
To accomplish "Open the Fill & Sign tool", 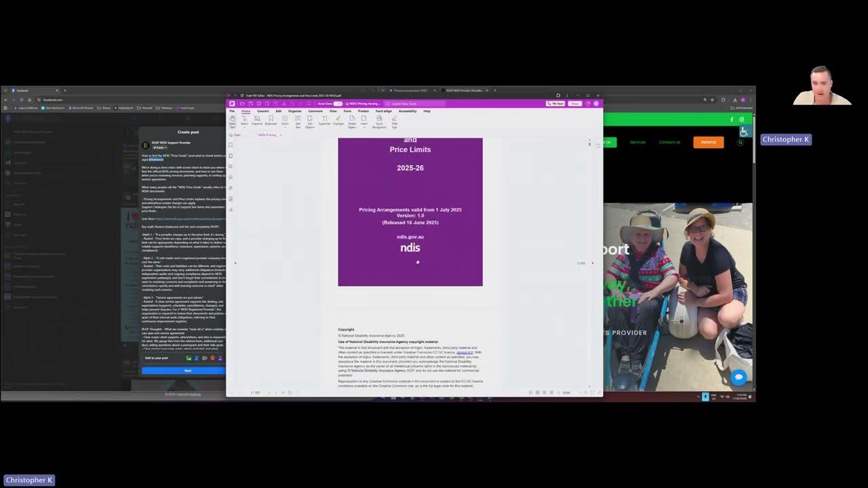I will pyautogui.click(x=395, y=121).
